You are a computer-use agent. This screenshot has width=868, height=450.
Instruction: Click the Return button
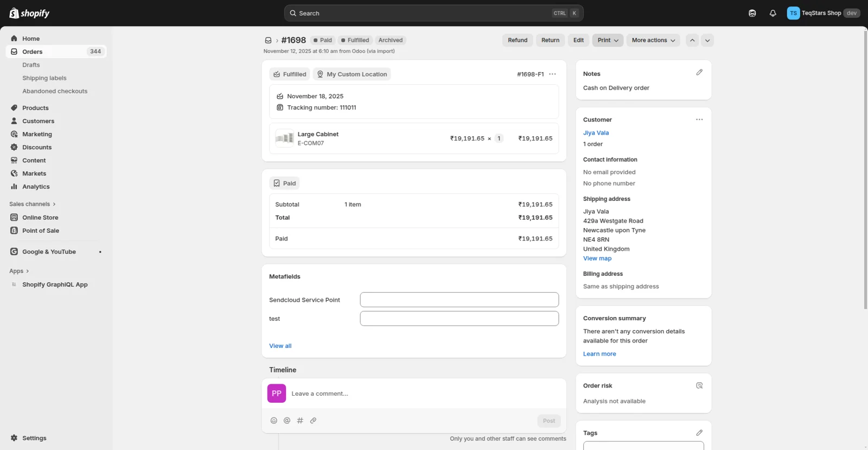click(x=550, y=40)
